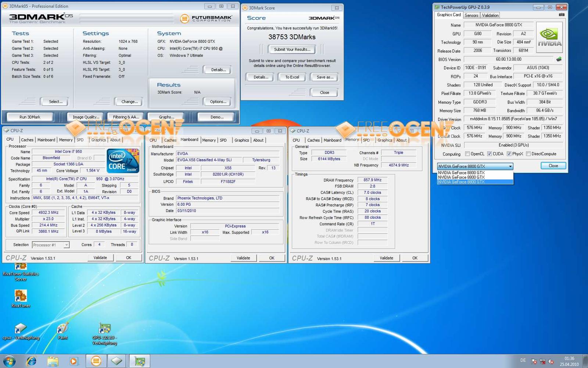Click the Futuremark Corporation logo
This screenshot has width=588, height=368.
[206, 18]
